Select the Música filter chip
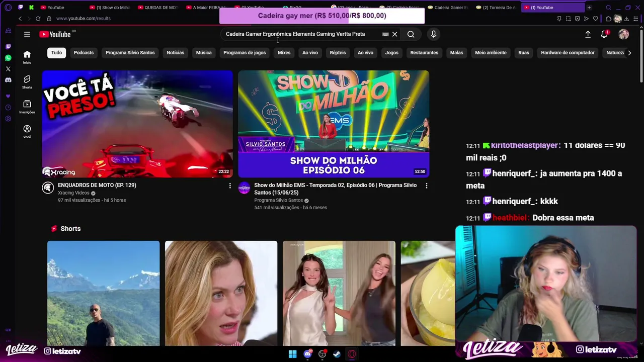Viewport: 644px width, 362px height. pyautogui.click(x=204, y=53)
